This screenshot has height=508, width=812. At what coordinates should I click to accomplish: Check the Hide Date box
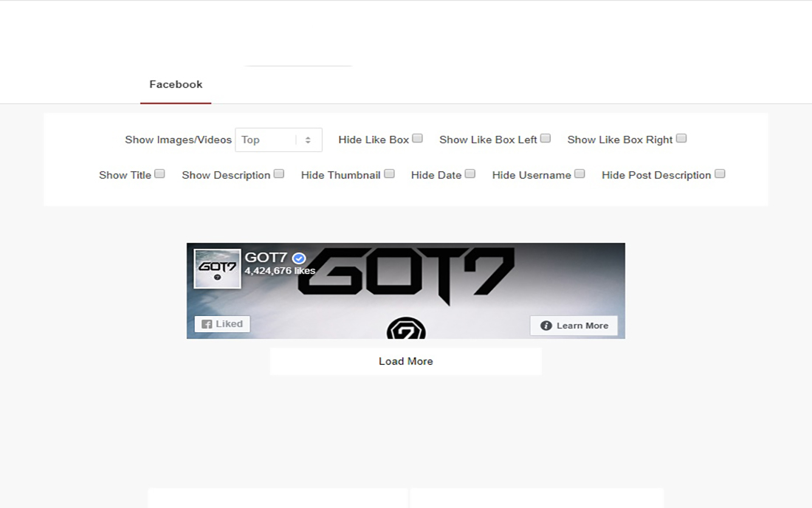point(470,174)
